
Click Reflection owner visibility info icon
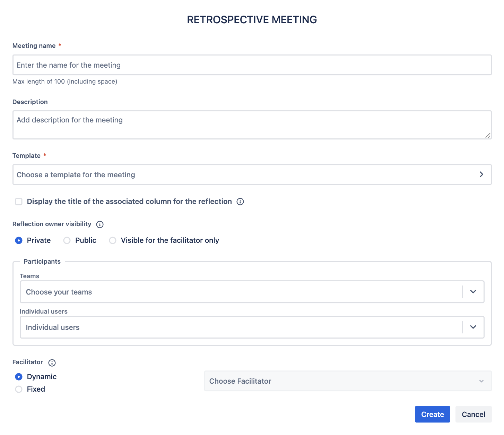point(100,224)
